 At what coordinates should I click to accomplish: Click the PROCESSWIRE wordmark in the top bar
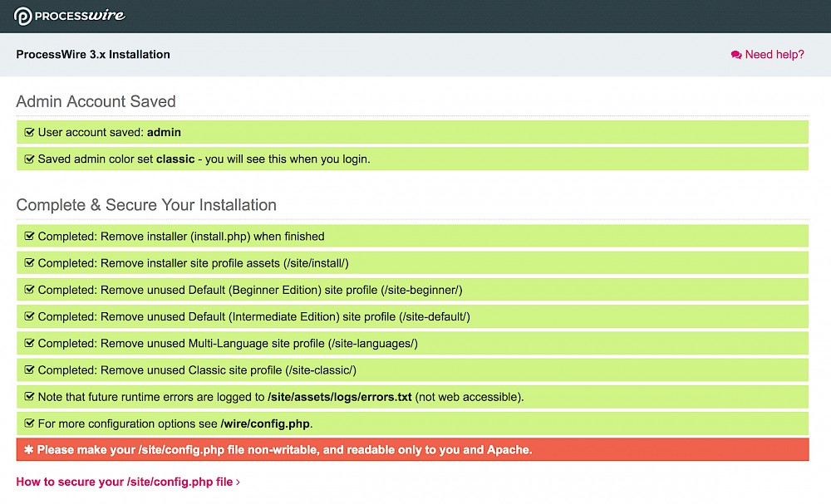click(79, 15)
